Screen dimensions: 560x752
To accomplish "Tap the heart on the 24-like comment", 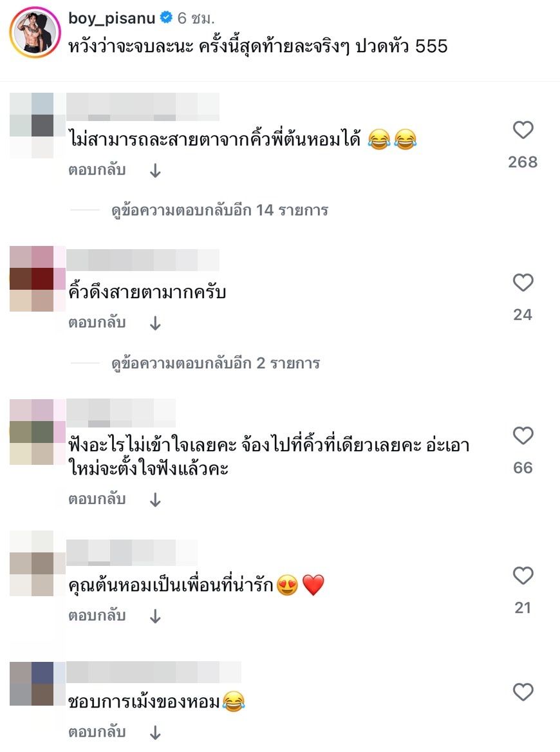I will click(523, 283).
